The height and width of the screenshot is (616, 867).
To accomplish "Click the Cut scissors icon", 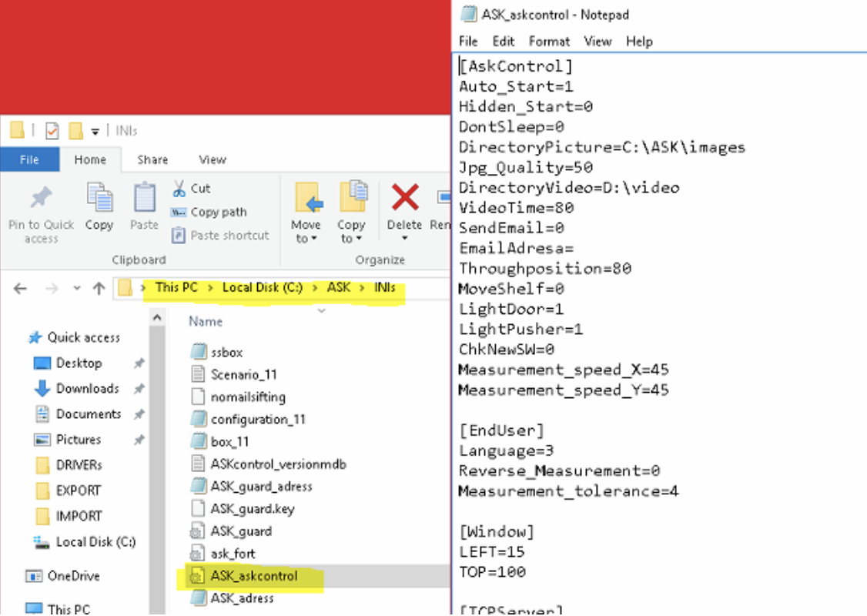I will pyautogui.click(x=179, y=188).
